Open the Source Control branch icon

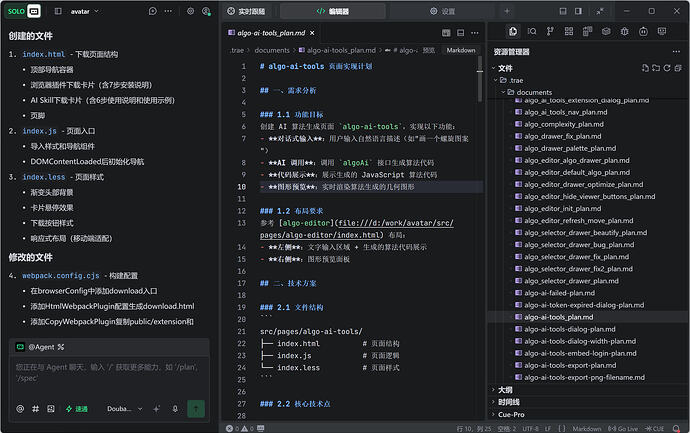pos(550,31)
